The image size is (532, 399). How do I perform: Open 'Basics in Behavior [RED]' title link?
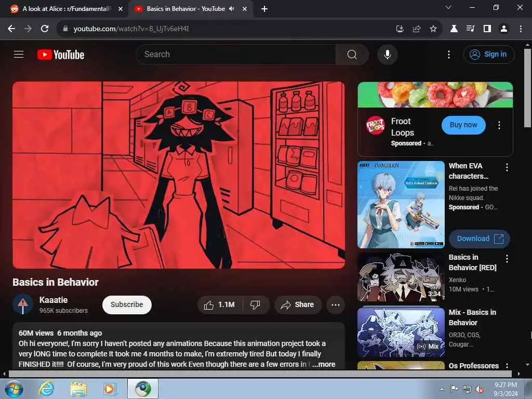point(473,262)
